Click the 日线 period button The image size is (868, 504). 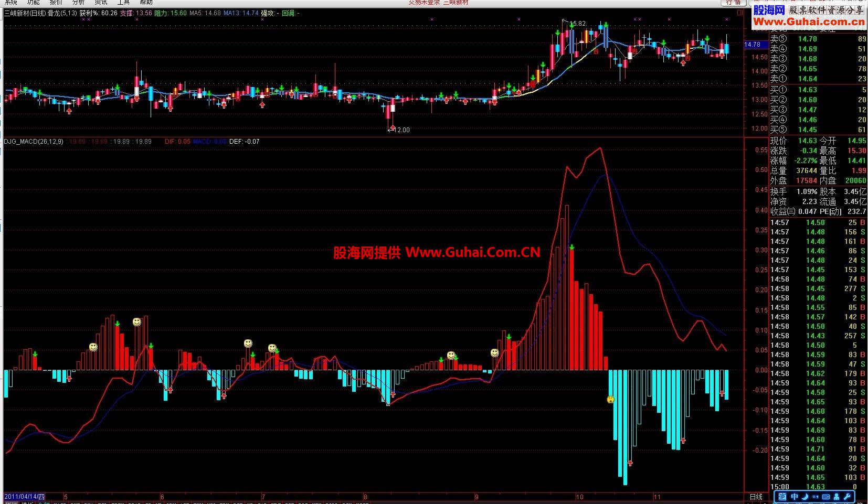click(x=756, y=497)
